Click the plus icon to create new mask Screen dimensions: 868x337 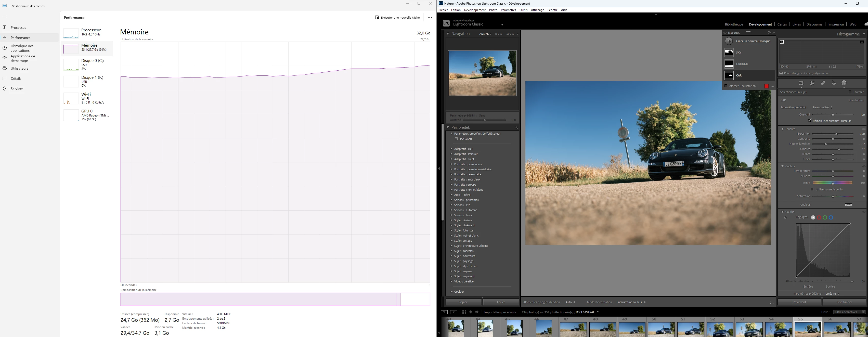(729, 41)
